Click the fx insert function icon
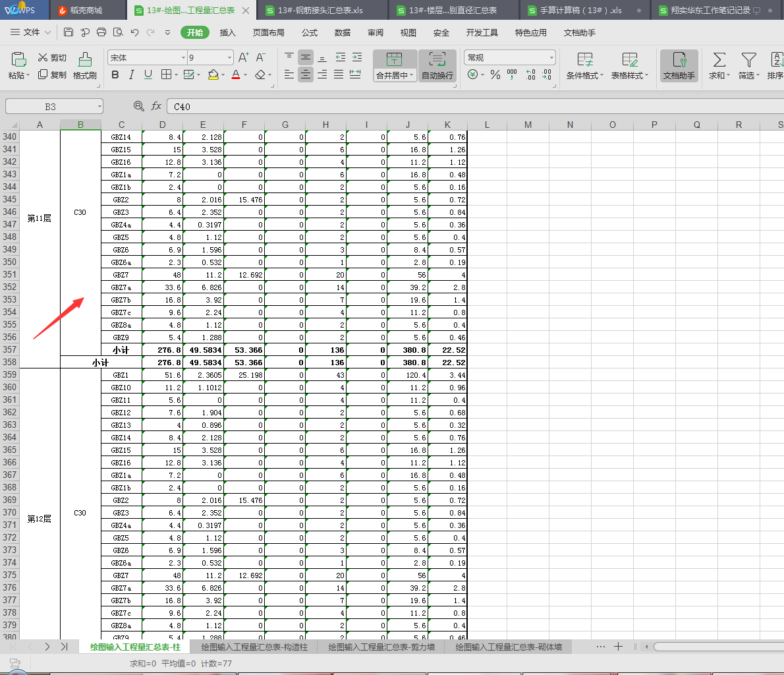The width and height of the screenshot is (784, 675). coord(157,106)
